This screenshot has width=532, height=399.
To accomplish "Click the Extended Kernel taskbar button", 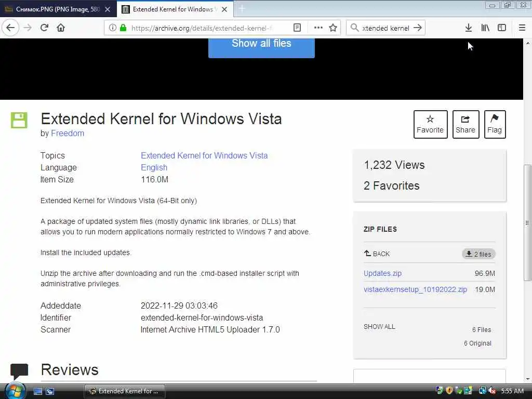I will click(125, 391).
